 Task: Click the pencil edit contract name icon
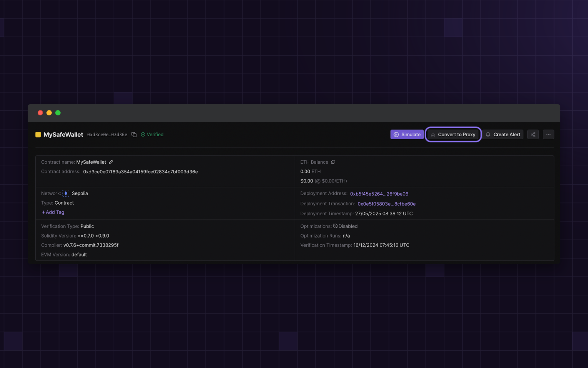(x=111, y=162)
